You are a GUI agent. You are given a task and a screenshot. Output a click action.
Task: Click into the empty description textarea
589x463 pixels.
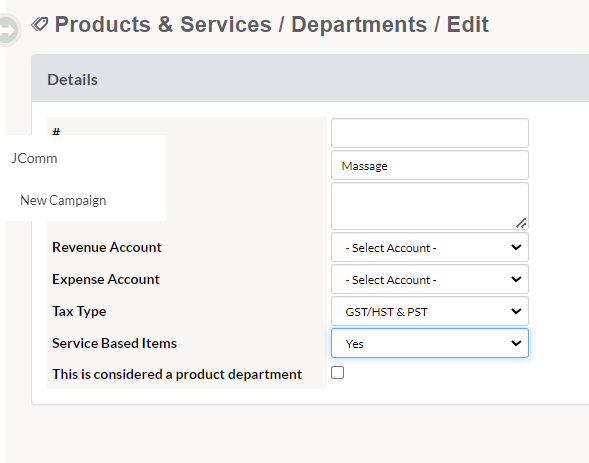click(430, 206)
